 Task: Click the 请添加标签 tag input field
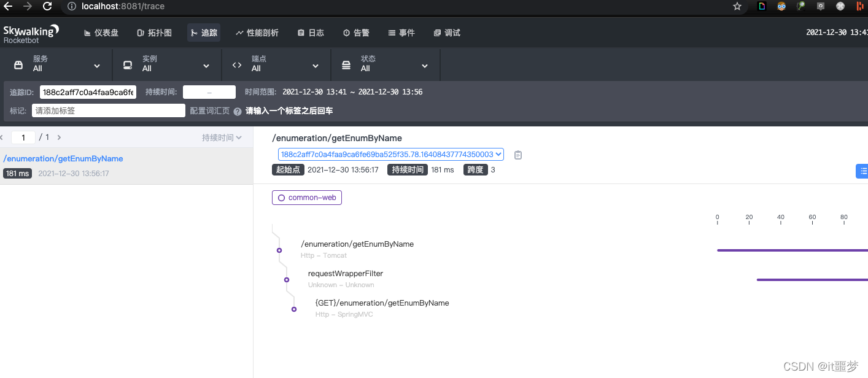click(x=109, y=110)
